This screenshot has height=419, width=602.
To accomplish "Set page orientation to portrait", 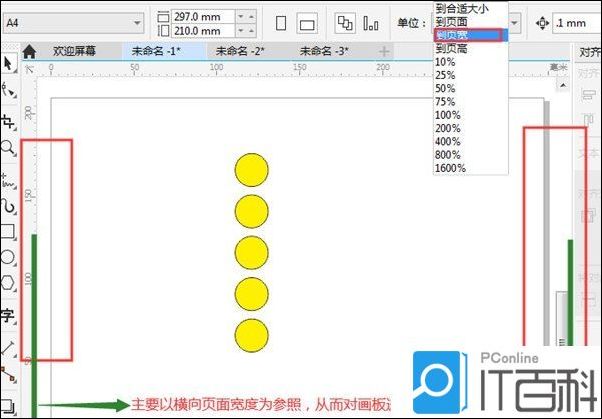I will click(x=281, y=23).
